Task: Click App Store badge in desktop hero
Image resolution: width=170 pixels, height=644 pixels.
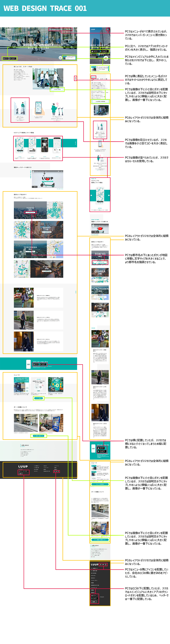Action: coord(6,58)
